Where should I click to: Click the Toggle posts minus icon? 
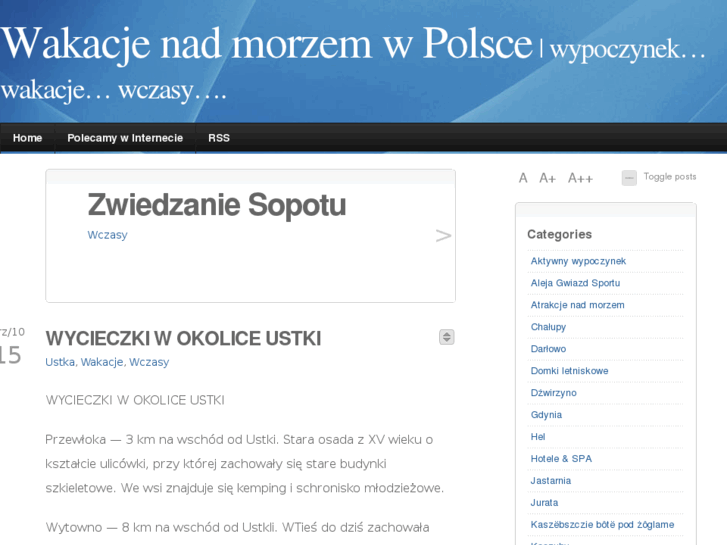[629, 178]
